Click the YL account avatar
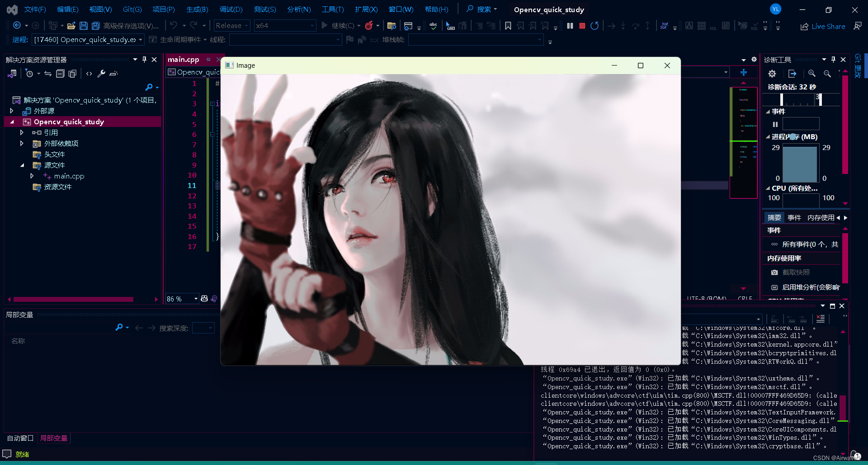The width and height of the screenshot is (868, 465). [776, 9]
